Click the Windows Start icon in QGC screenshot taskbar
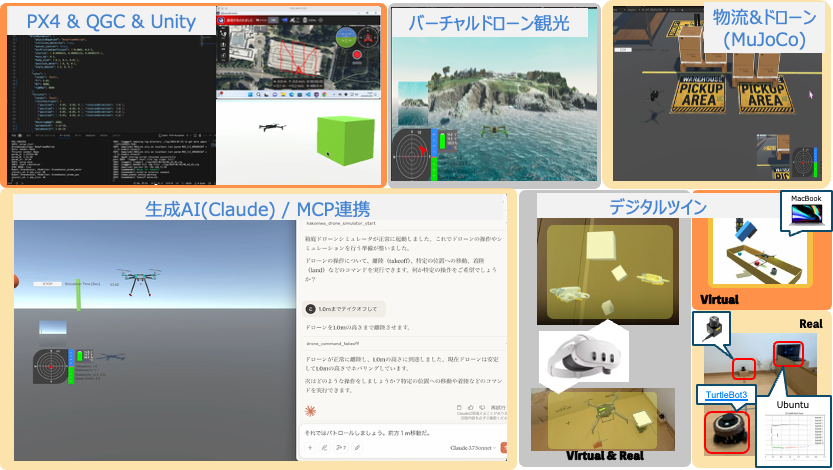 click(x=250, y=95)
